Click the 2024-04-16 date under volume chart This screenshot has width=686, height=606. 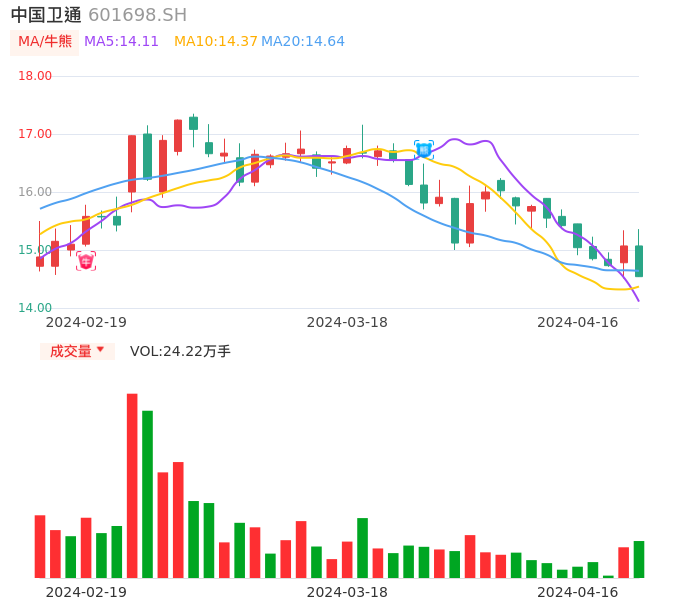pos(578,592)
